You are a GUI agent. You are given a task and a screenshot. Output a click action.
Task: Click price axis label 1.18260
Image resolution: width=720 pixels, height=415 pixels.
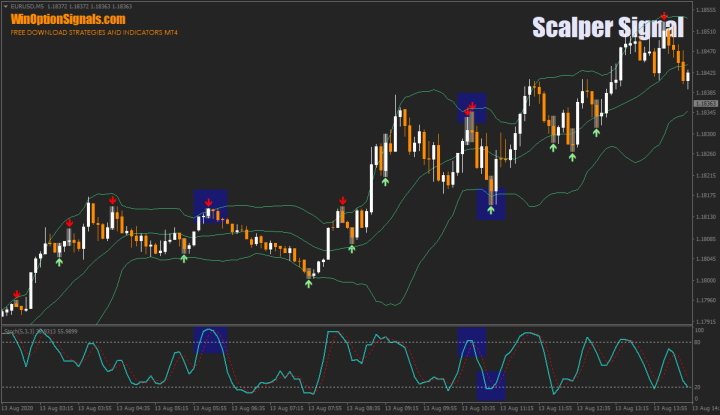(x=706, y=154)
